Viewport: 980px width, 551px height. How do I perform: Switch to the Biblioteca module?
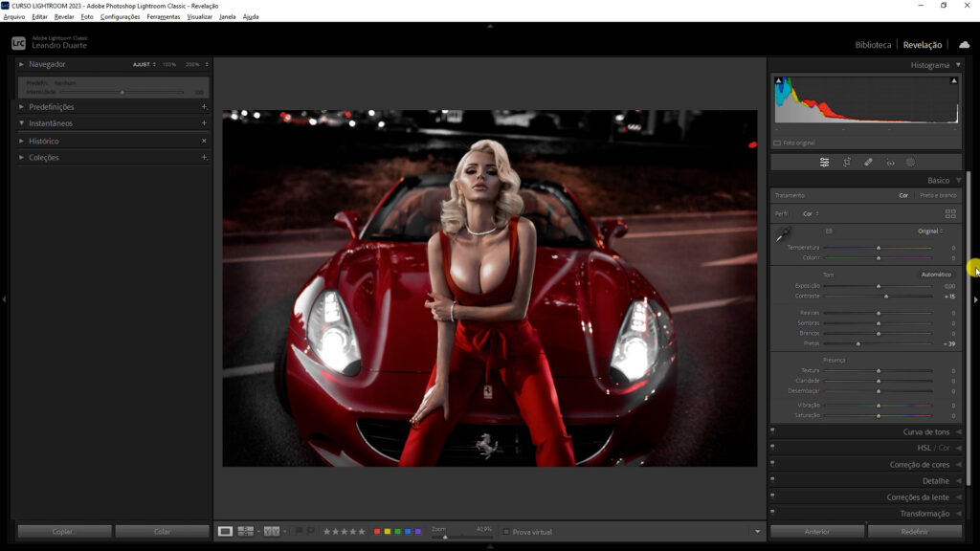pos(873,45)
